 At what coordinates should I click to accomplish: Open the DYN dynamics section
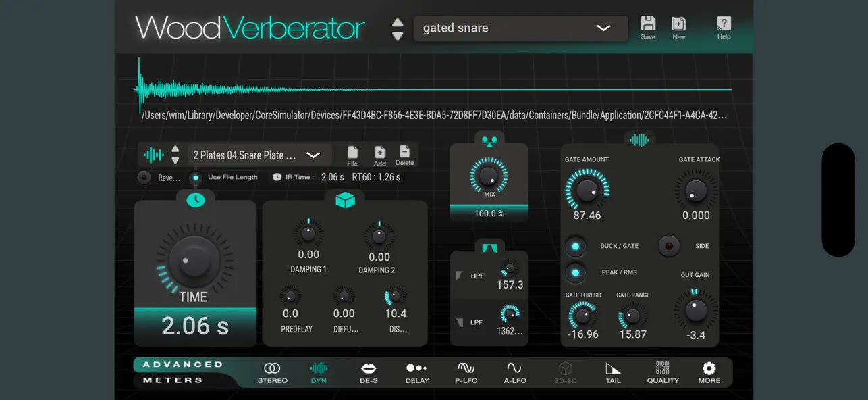pos(319,373)
